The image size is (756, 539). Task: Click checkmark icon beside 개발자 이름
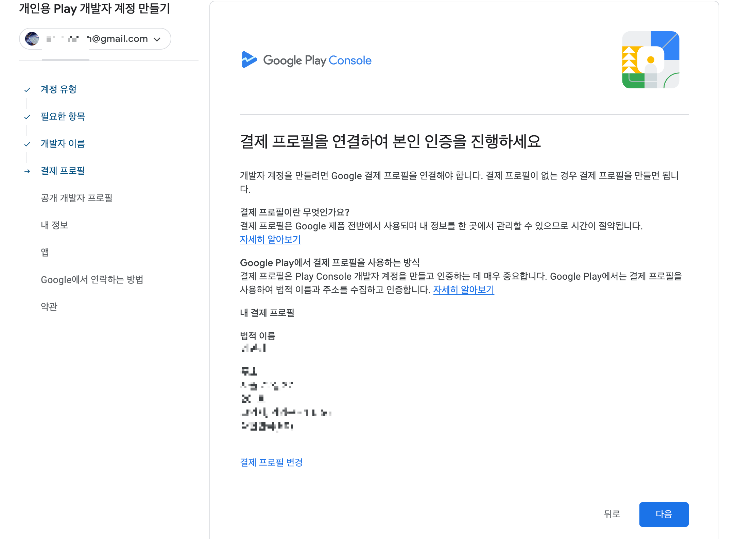(x=27, y=144)
